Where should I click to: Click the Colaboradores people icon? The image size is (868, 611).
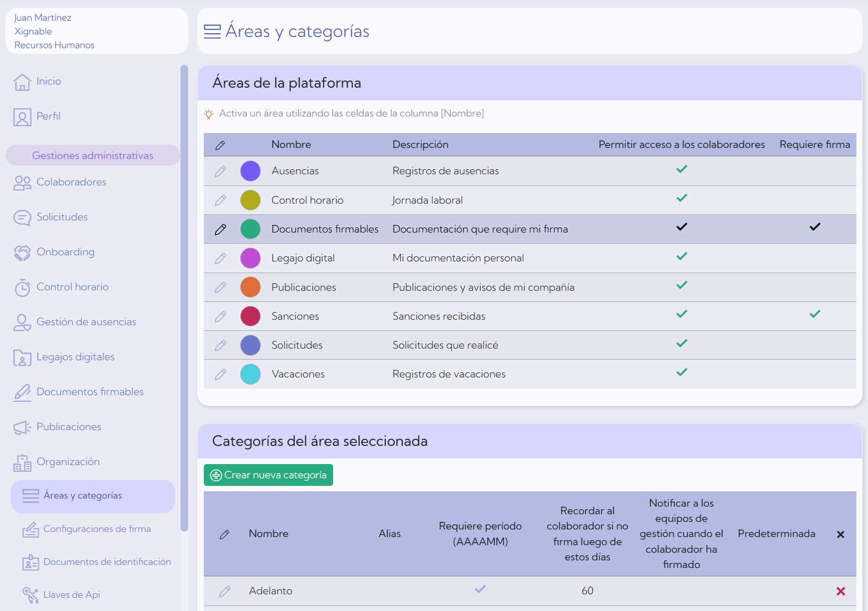pyautogui.click(x=22, y=183)
